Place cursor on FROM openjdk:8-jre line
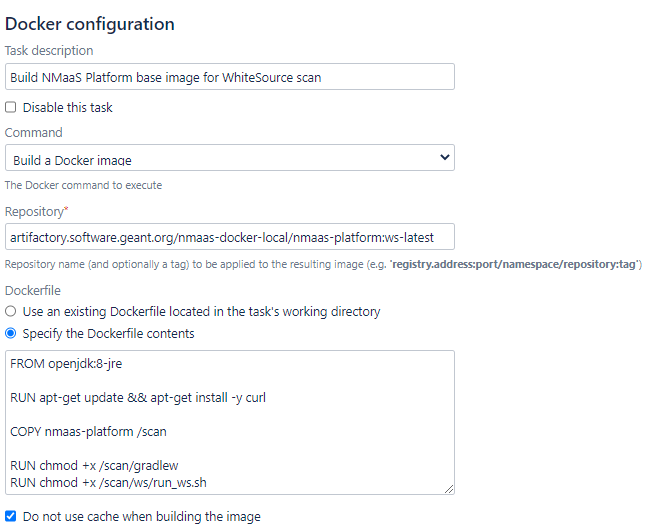Viewport: 652px width, 532px height. (66, 364)
